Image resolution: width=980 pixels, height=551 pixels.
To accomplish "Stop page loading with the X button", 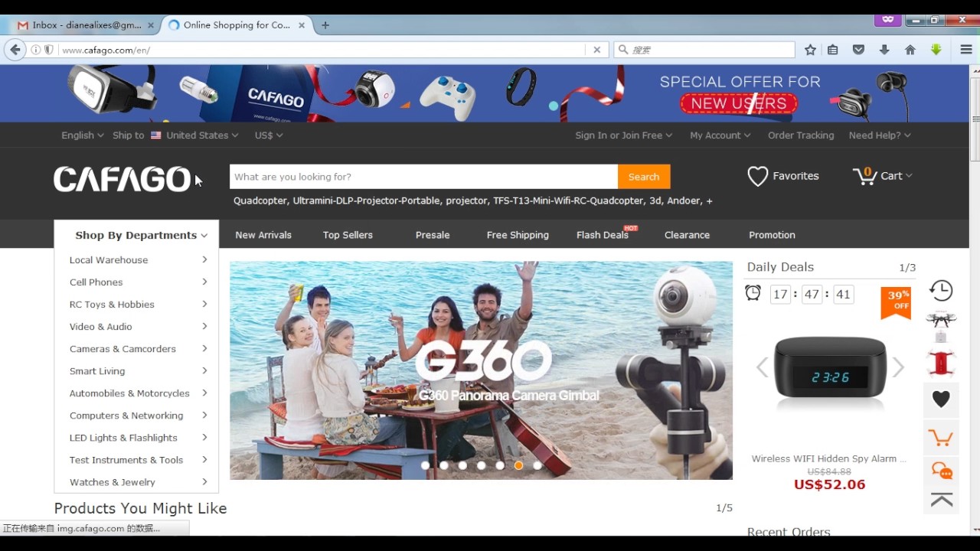I will [x=597, y=50].
